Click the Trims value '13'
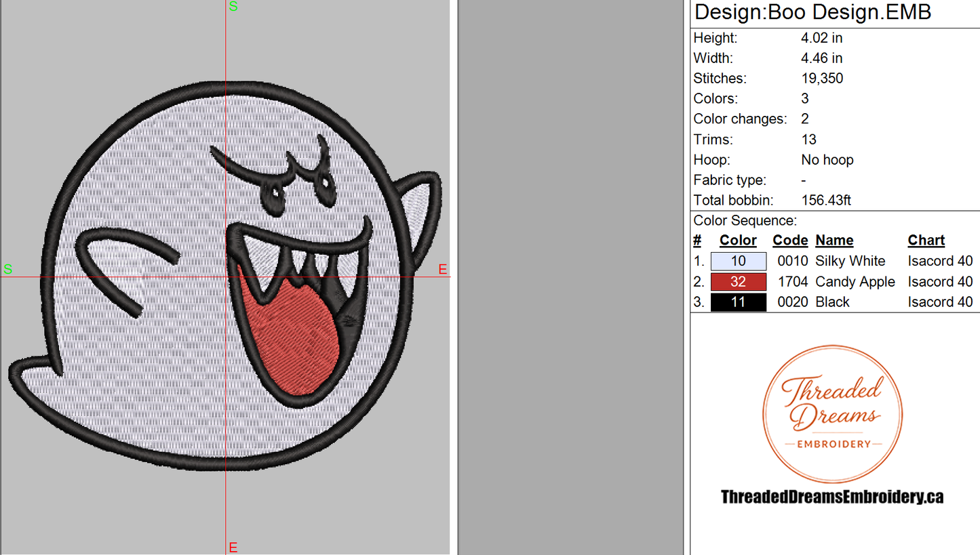Image resolution: width=980 pixels, height=555 pixels. click(808, 140)
